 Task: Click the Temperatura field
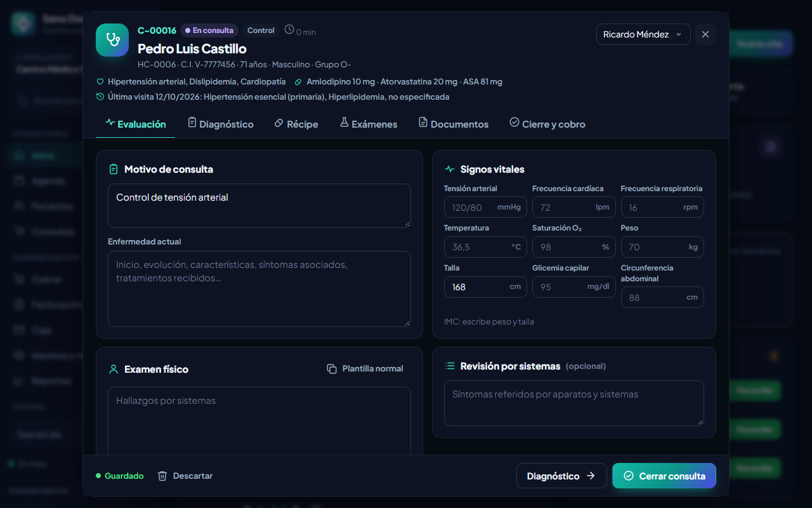point(485,247)
